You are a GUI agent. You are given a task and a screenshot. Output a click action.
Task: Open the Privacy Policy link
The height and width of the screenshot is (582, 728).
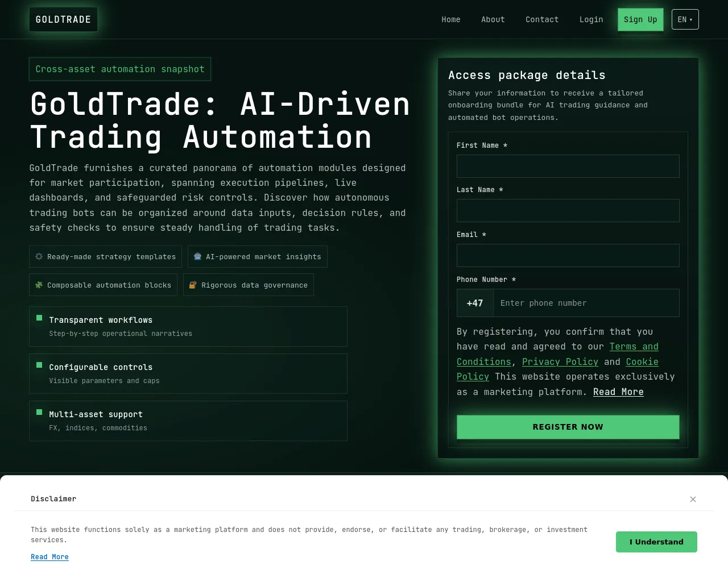pos(560,362)
